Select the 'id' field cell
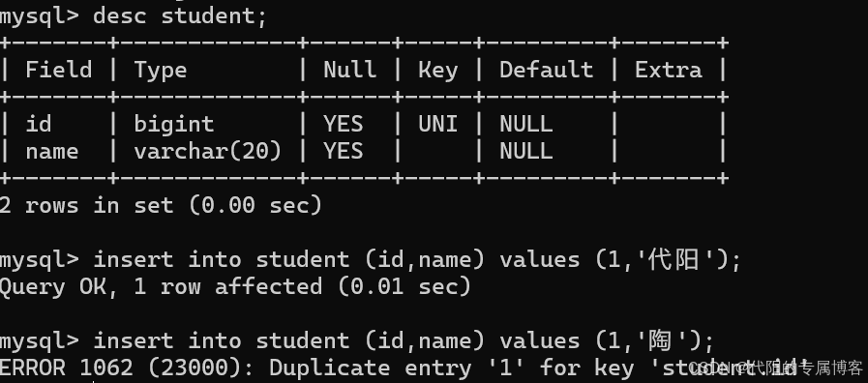 click(x=39, y=124)
